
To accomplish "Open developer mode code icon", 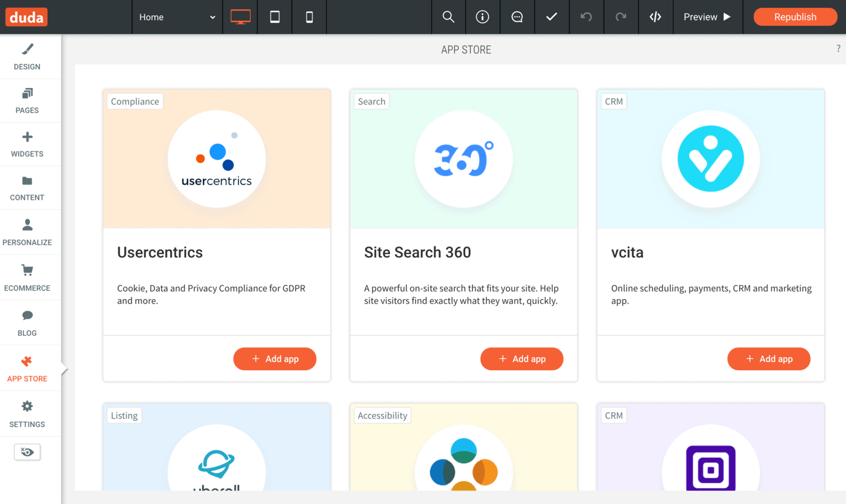I will coord(656,17).
